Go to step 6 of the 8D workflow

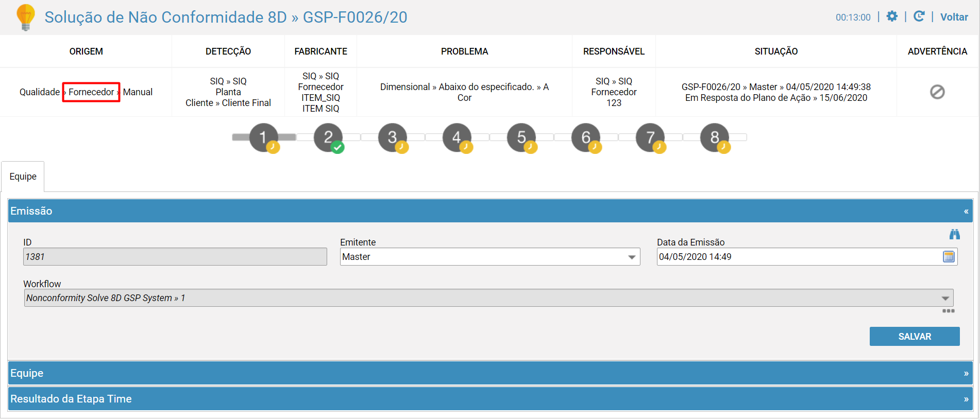586,137
